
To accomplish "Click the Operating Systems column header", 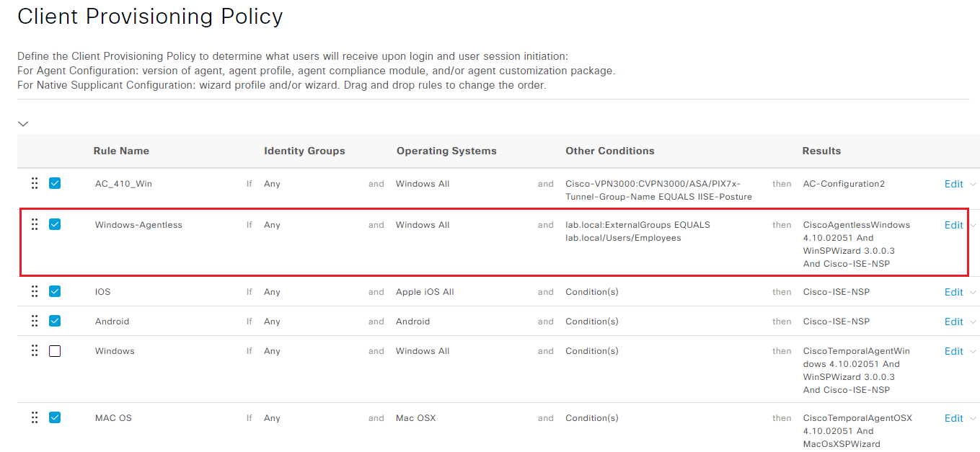I will 446,151.
